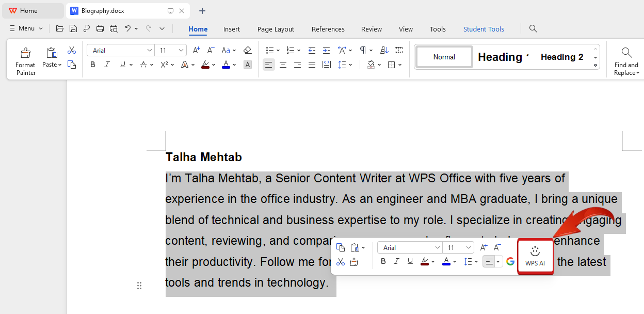This screenshot has width=644, height=314.
Task: Decrease font size in floating mini toolbar
Action: (x=497, y=247)
